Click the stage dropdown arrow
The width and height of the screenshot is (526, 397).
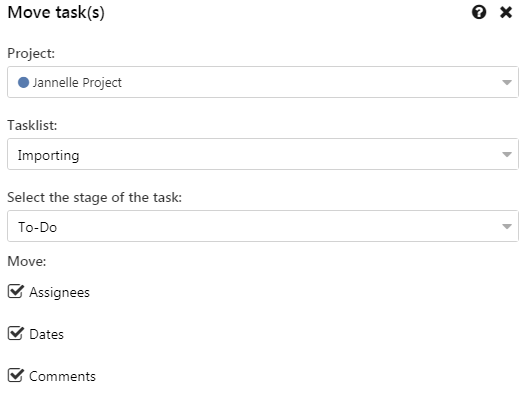(x=507, y=227)
